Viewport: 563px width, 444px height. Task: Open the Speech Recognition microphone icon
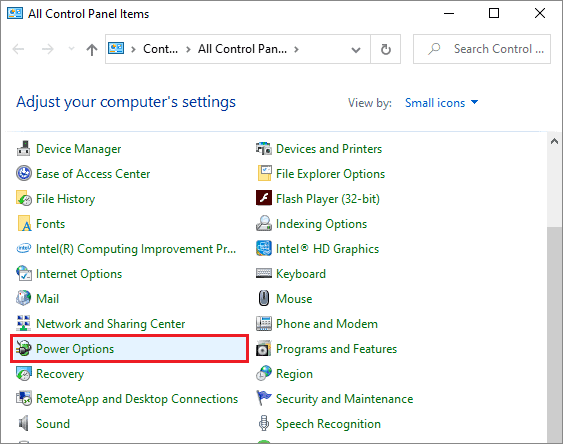(264, 424)
